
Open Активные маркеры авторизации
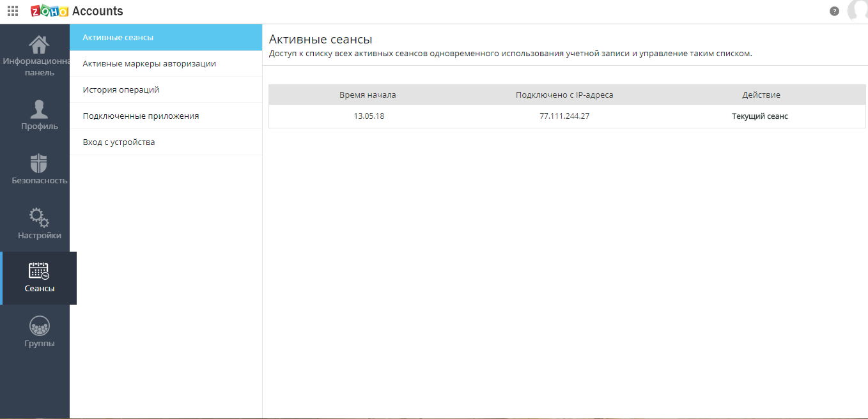coord(166,64)
